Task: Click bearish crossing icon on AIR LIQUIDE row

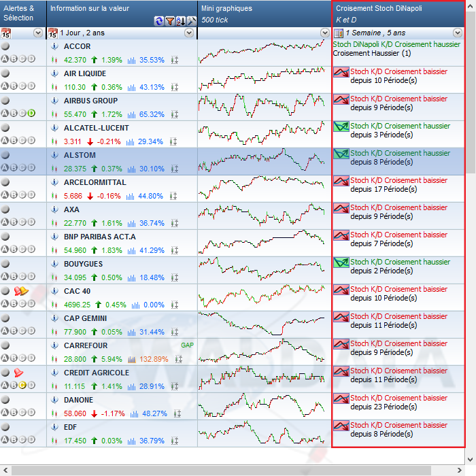Action: point(341,73)
